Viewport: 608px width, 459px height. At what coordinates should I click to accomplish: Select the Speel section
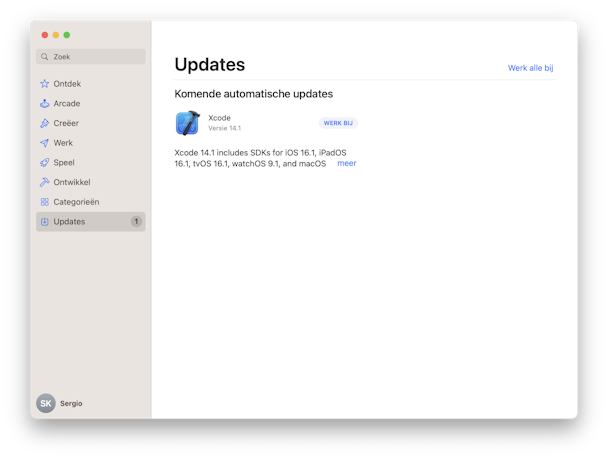[x=91, y=163]
